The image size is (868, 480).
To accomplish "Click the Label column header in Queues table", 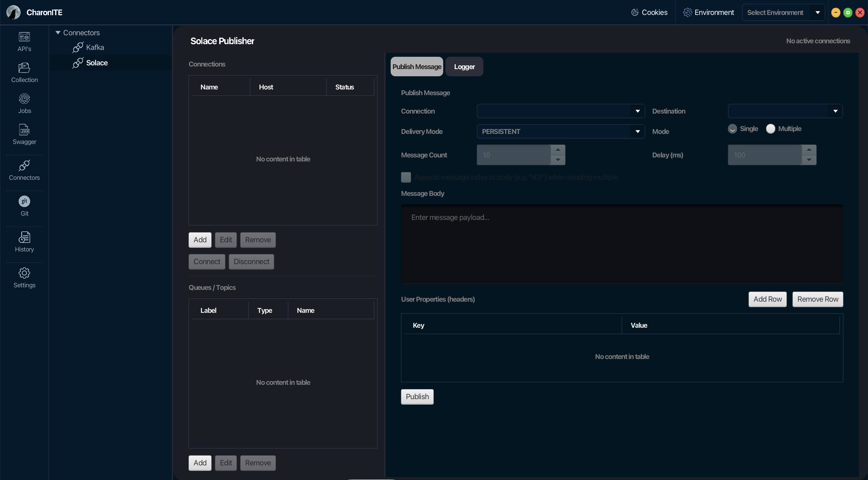I will pos(220,311).
